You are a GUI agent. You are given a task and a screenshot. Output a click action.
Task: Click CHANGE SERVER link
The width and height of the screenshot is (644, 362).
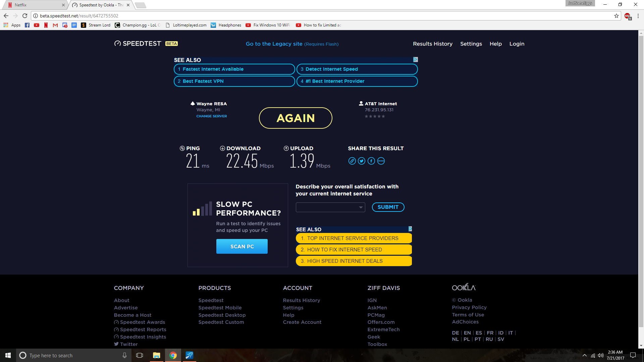pos(212,116)
